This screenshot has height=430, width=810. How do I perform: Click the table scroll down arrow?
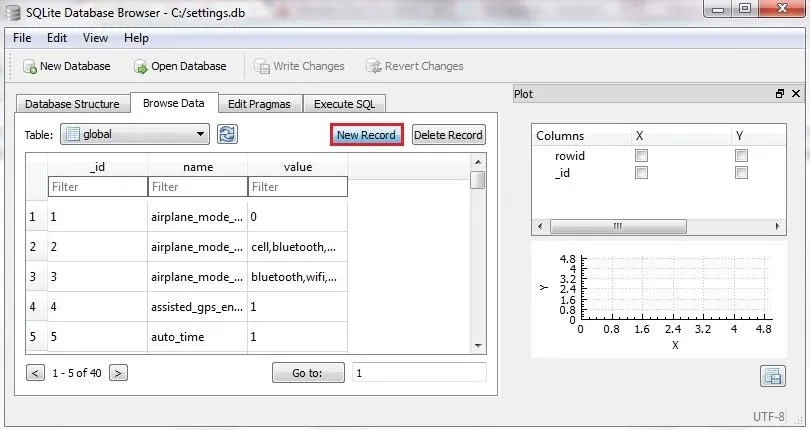point(478,346)
